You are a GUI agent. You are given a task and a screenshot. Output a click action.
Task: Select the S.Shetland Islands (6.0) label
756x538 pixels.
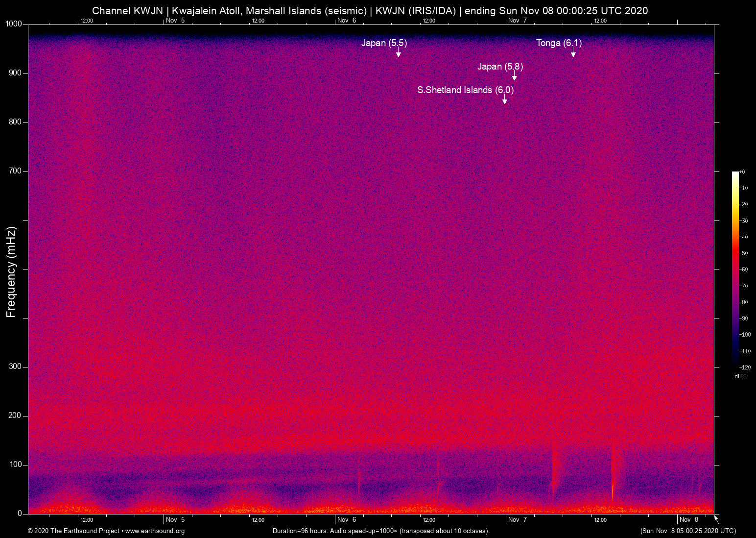pos(465,90)
